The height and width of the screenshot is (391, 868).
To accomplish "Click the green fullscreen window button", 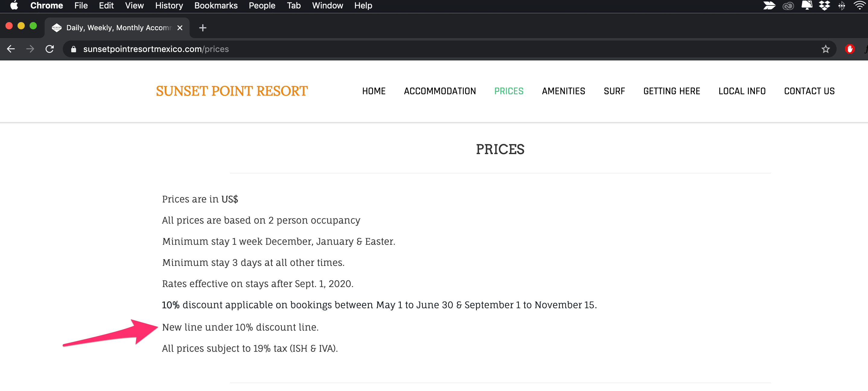I will (x=33, y=26).
